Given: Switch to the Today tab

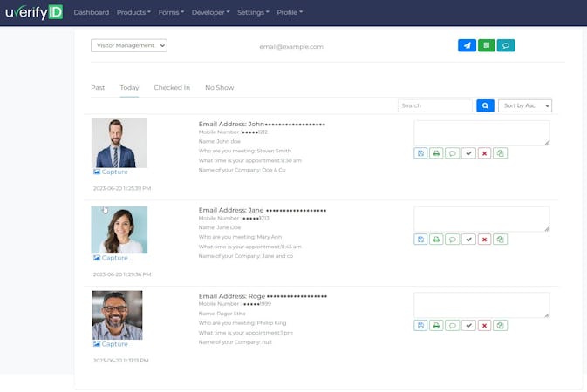Looking at the screenshot, I should [130, 87].
